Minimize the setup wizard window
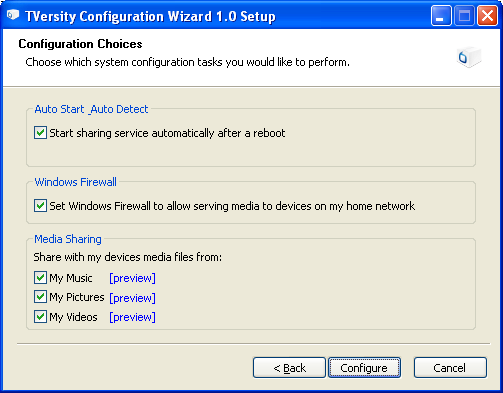 point(441,16)
